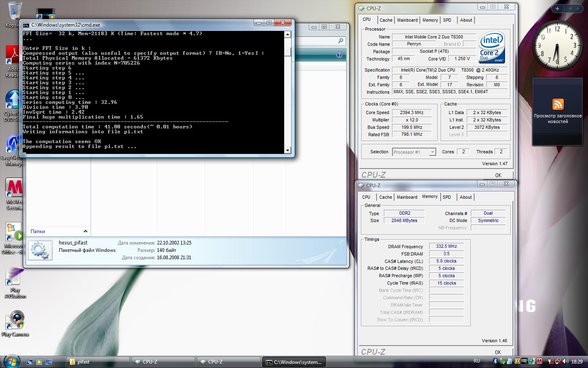Click power plug battery tray icon
The height and width of the screenshot is (368, 588).
[x=550, y=361]
